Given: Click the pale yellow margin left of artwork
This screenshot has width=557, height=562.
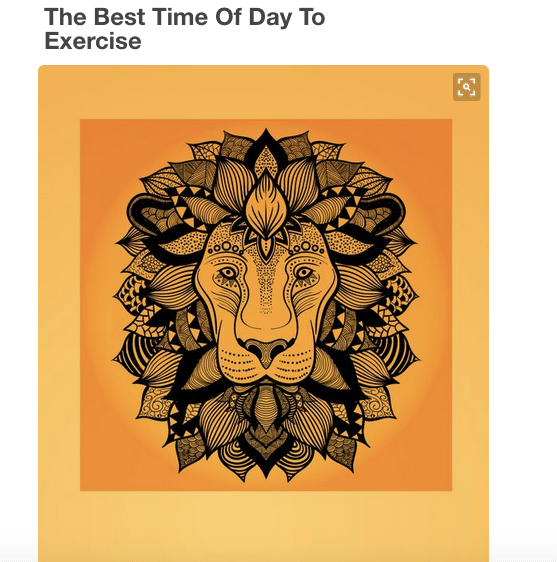Looking at the screenshot, I should [59, 305].
